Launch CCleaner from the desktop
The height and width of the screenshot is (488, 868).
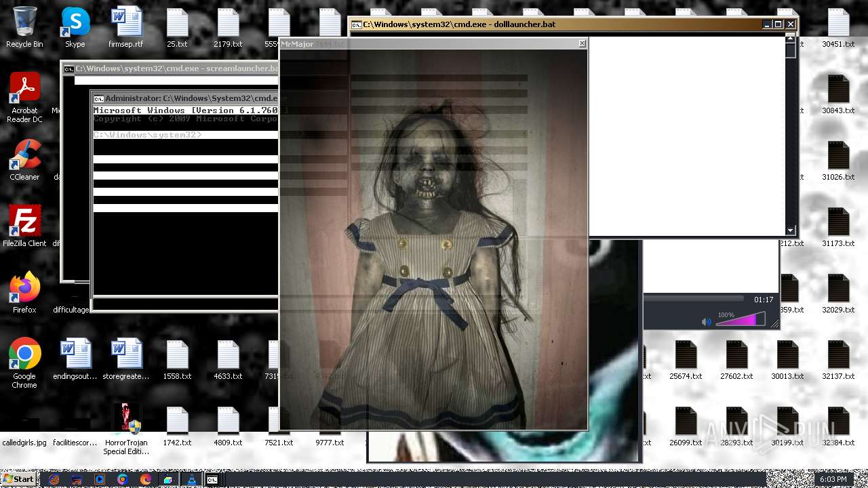[x=24, y=160]
